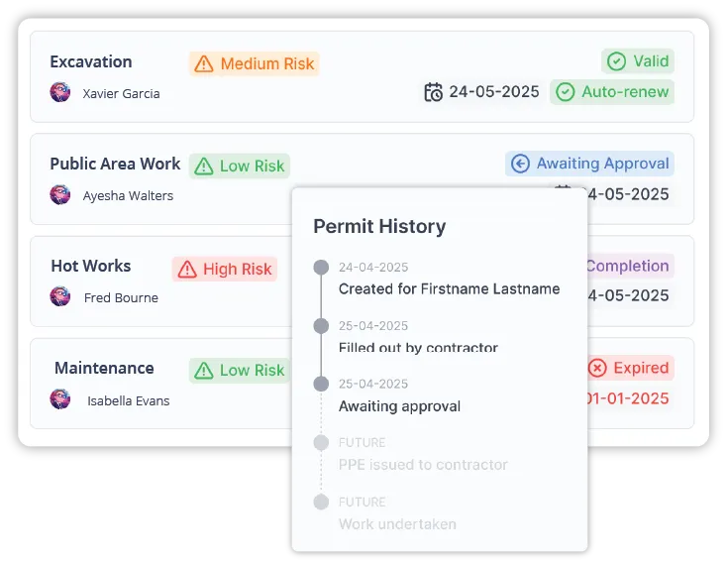
Task: Click the Public Area Work Low Risk triangle icon
Action: coord(204,167)
